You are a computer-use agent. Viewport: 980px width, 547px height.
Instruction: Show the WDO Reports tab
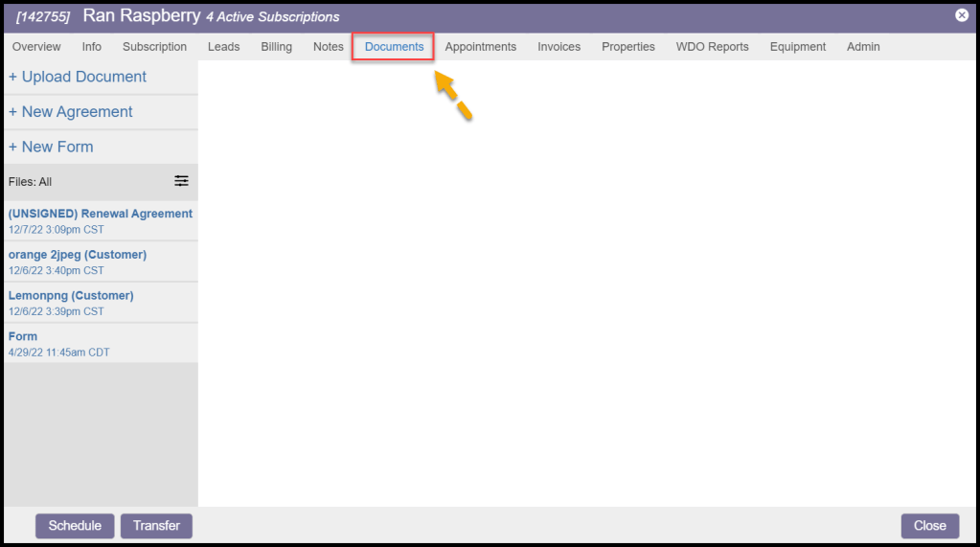point(712,47)
